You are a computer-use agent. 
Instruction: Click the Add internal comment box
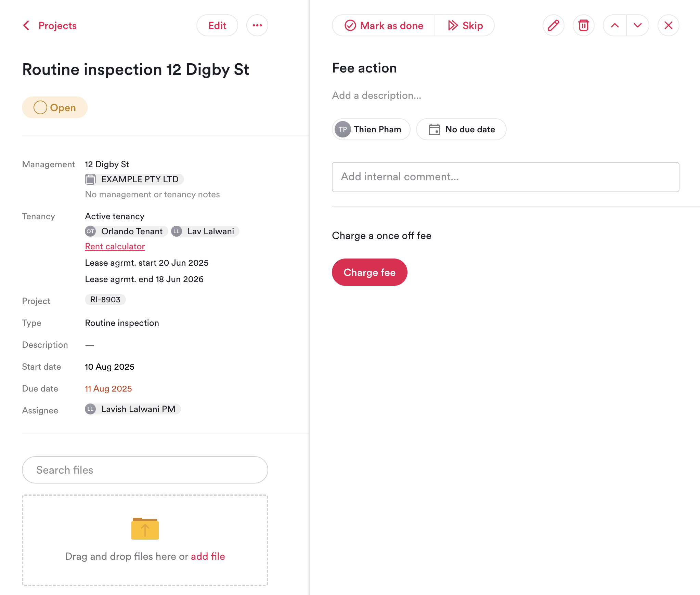[505, 177]
